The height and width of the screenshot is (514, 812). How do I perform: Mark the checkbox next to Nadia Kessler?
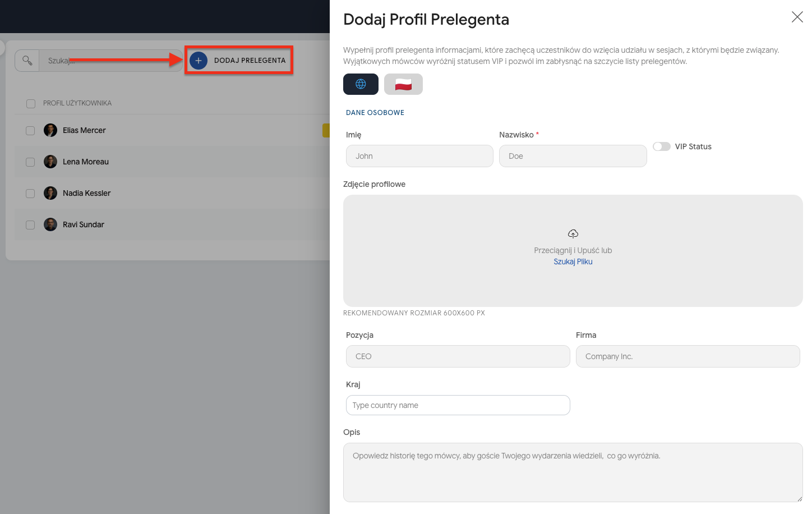(30, 194)
